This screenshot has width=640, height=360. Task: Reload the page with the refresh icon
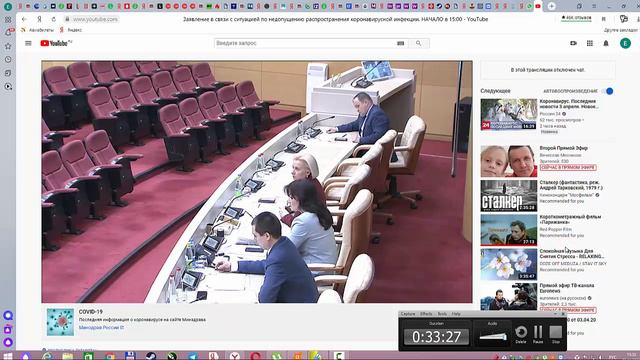[x=53, y=19]
